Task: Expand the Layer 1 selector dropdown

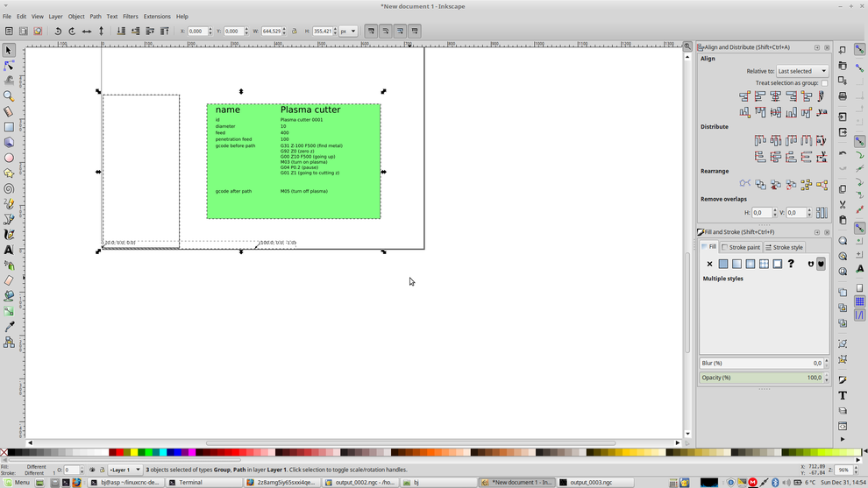Action: pyautogui.click(x=125, y=470)
